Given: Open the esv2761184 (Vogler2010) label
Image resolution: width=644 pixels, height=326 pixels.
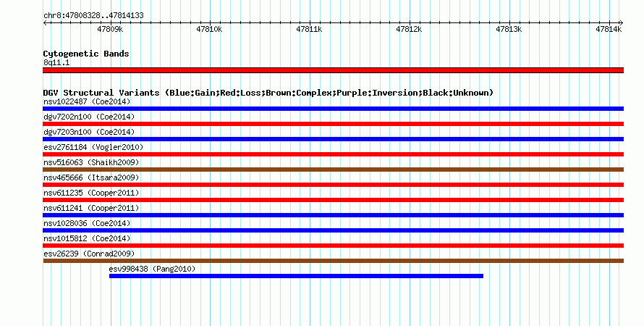Looking at the screenshot, I should coord(93,147).
